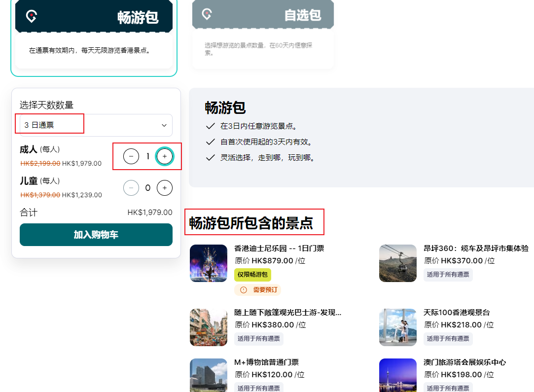
Task: Click the 仅限畅游包 yellow tag
Action: 252,275
